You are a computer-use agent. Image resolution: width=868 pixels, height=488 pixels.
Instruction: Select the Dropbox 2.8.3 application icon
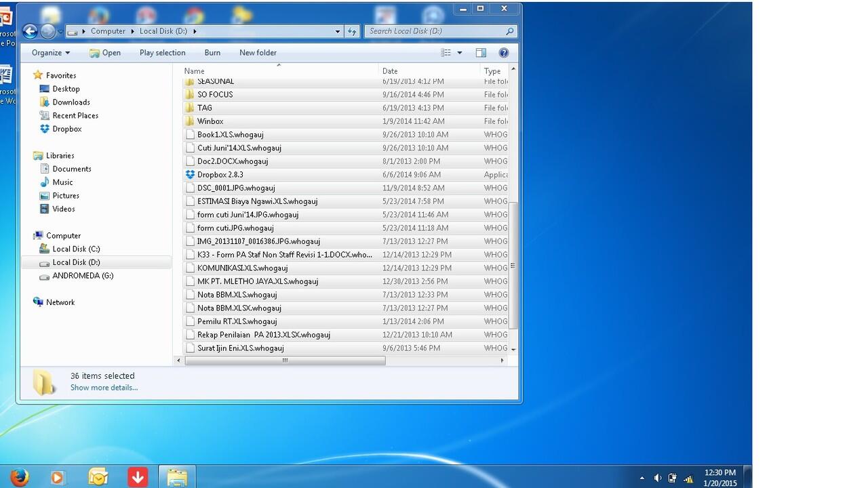click(190, 174)
